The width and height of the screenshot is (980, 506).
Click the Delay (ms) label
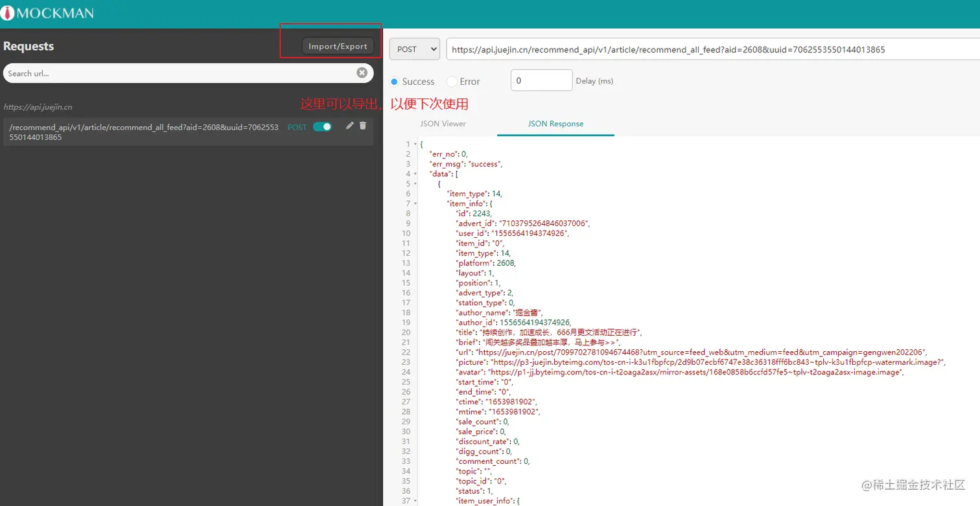[x=594, y=82]
